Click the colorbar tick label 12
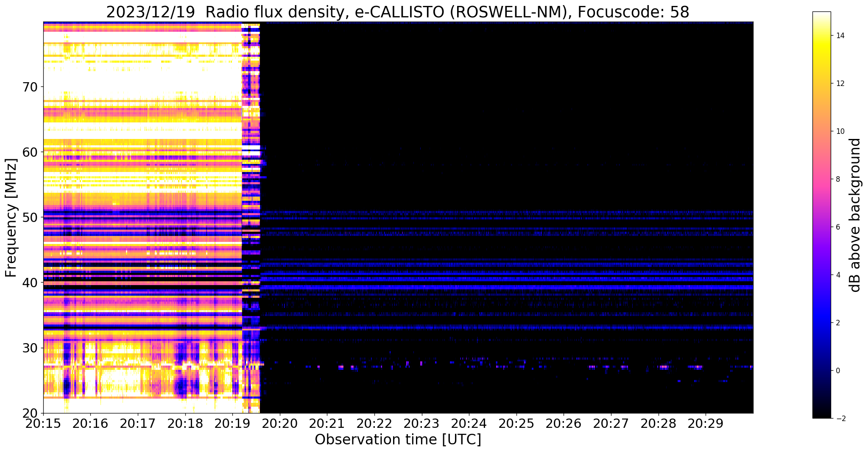 840,83
